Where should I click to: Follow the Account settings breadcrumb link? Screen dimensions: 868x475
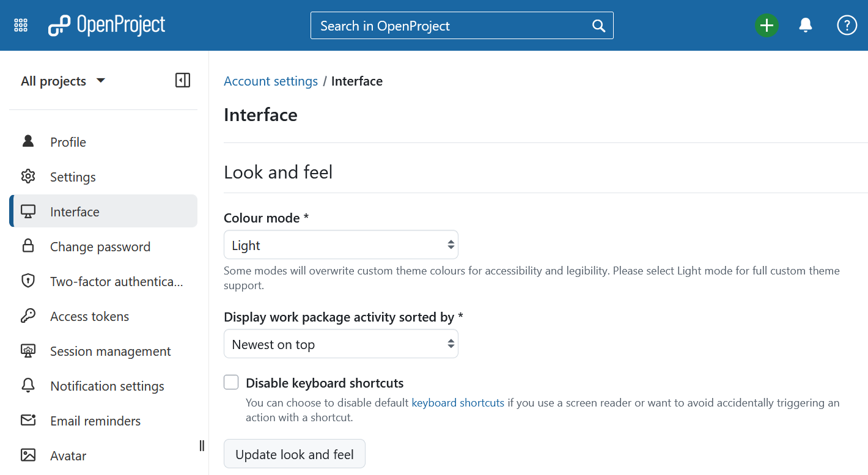point(271,81)
